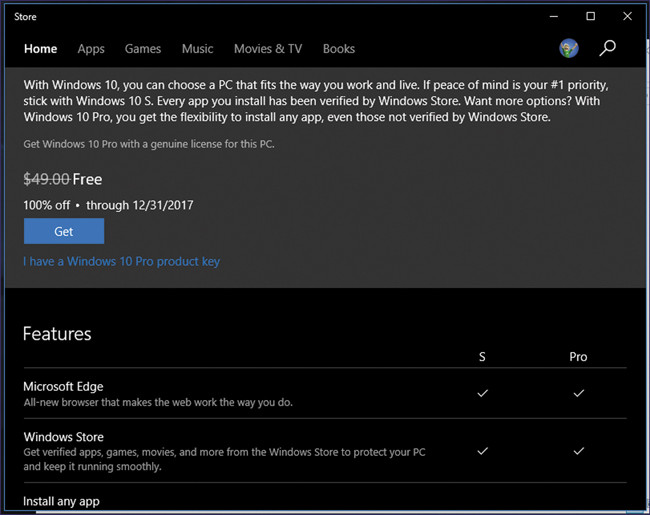Click 'All-new browser that makes the web work' description
Viewport: 650px width, 515px height.
(x=158, y=402)
